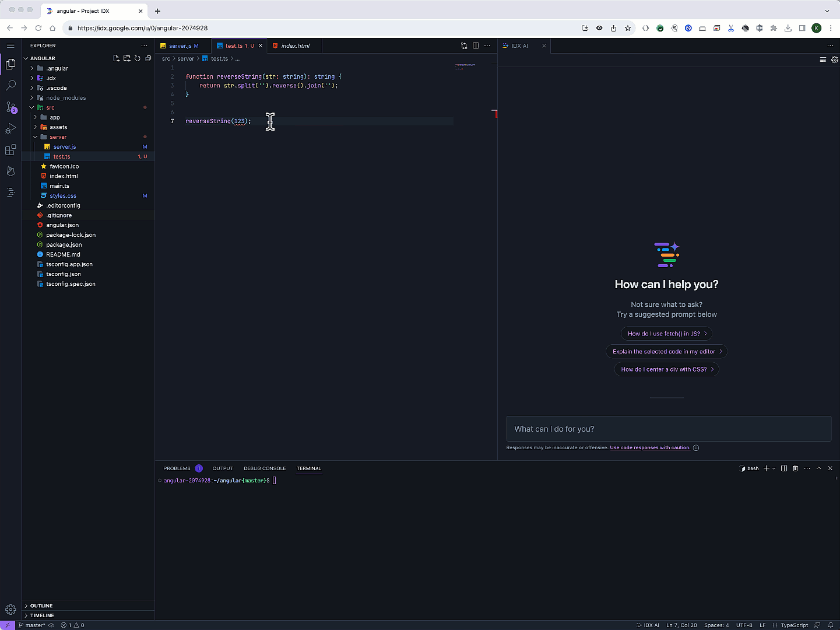
Task: Kill the bash terminal with the trash icon
Action: pos(795,468)
